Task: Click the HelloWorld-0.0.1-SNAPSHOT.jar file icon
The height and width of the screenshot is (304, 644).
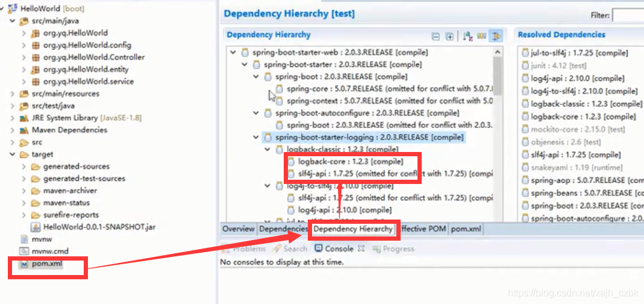Action: coord(36,227)
